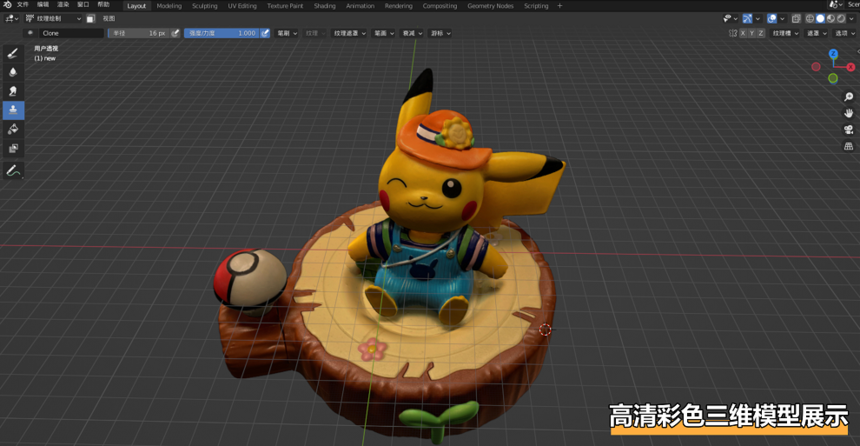The image size is (860, 446).
Task: Select the Soften tool in toolbar
Action: click(13, 72)
